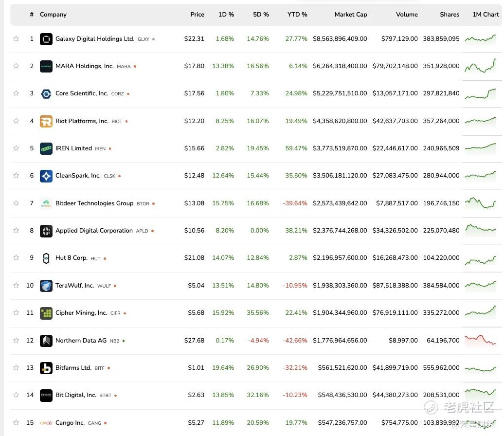
Task: Click Bit Digital market cap $548,436,530.00
Action: tap(342, 395)
